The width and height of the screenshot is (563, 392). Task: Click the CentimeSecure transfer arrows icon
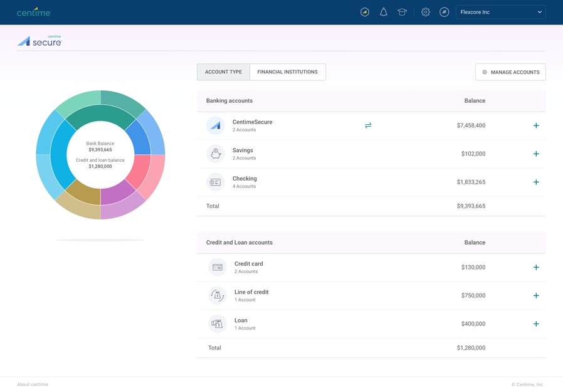[368, 125]
